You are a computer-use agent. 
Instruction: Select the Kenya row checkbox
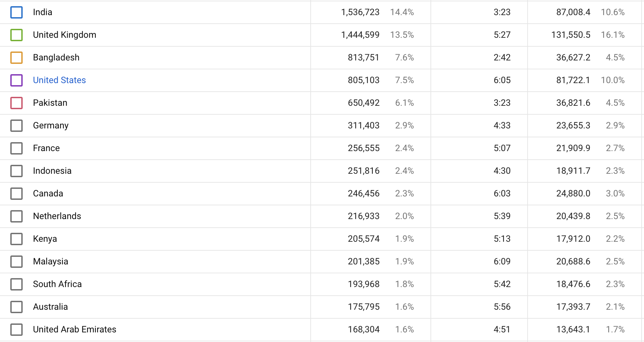pyautogui.click(x=16, y=239)
